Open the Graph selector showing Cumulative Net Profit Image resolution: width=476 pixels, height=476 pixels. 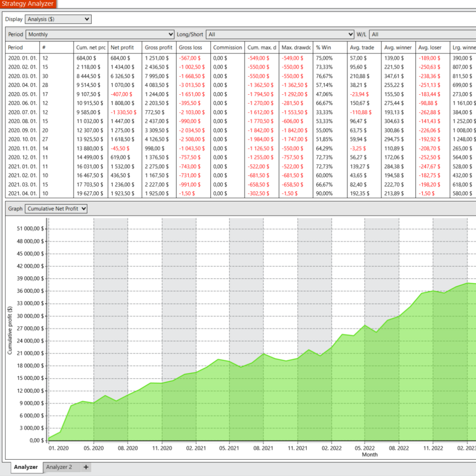(57, 208)
